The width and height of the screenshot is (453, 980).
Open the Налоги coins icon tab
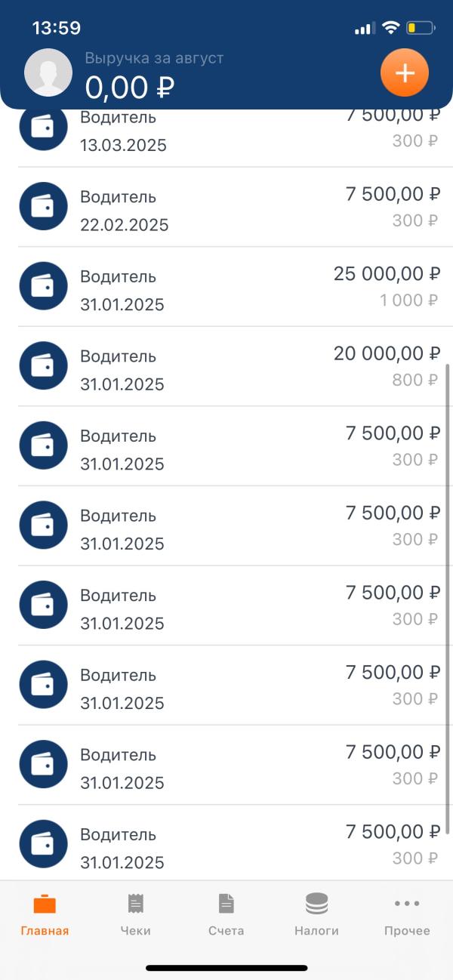tap(316, 915)
